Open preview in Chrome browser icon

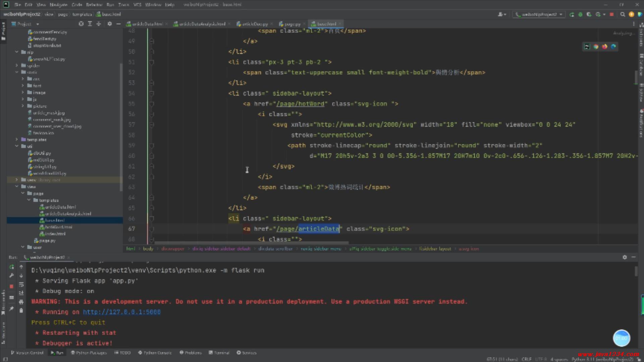click(596, 47)
